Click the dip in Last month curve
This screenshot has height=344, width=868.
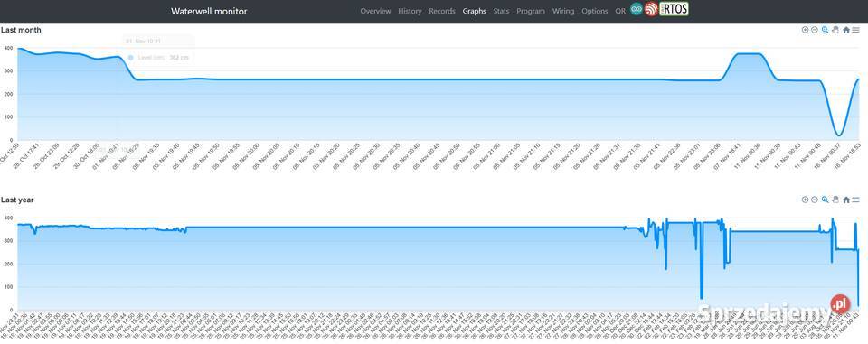point(839,135)
